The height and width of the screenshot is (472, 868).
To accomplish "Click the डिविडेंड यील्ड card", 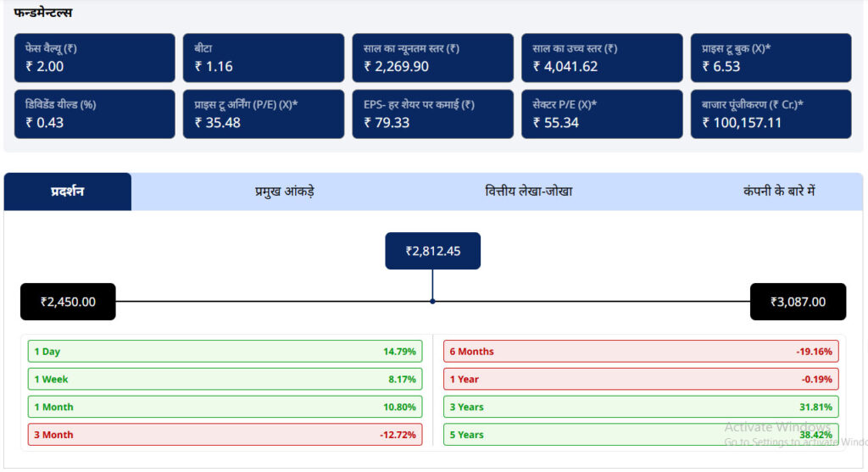I will pyautogui.click(x=94, y=114).
